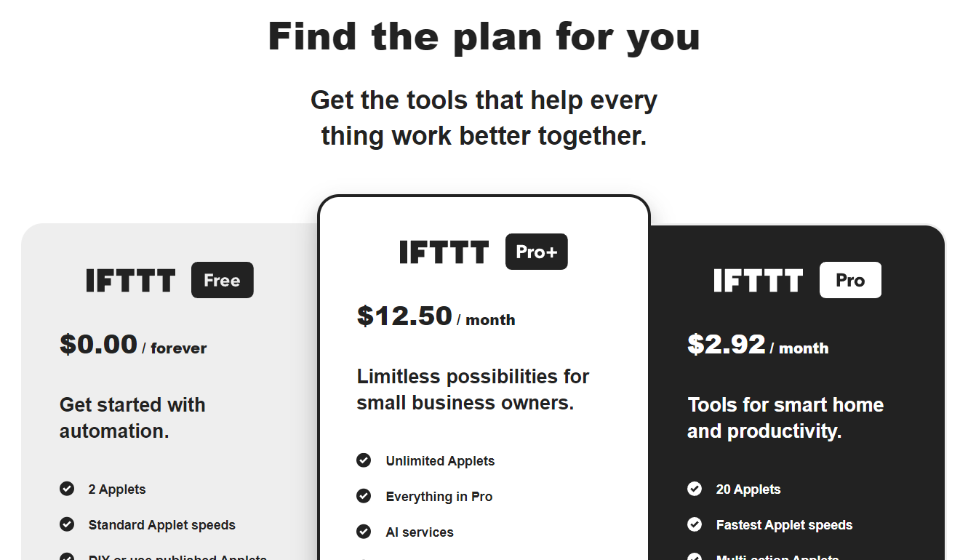
Task: Click the Fastest Applet speeds feature text
Action: coord(784,524)
